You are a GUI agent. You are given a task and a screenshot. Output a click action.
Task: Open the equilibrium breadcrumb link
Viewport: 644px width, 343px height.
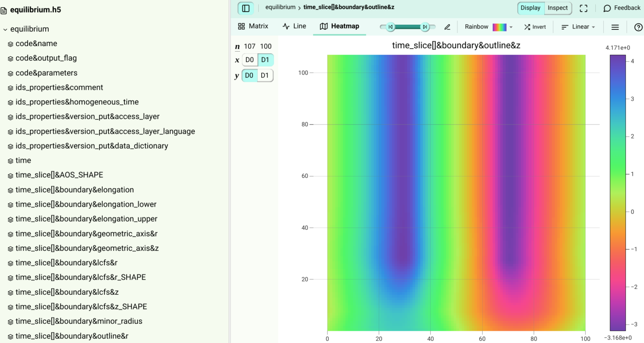[280, 7]
